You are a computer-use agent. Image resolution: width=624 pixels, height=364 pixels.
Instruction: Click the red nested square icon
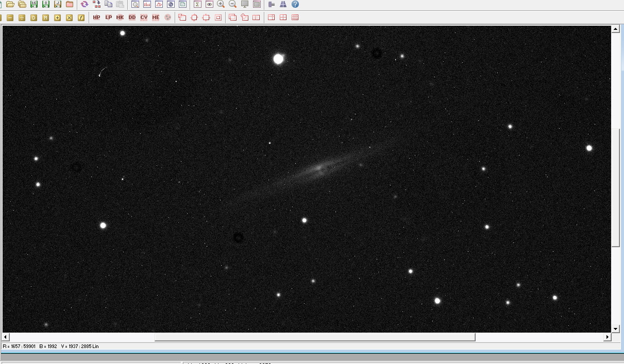218,18
